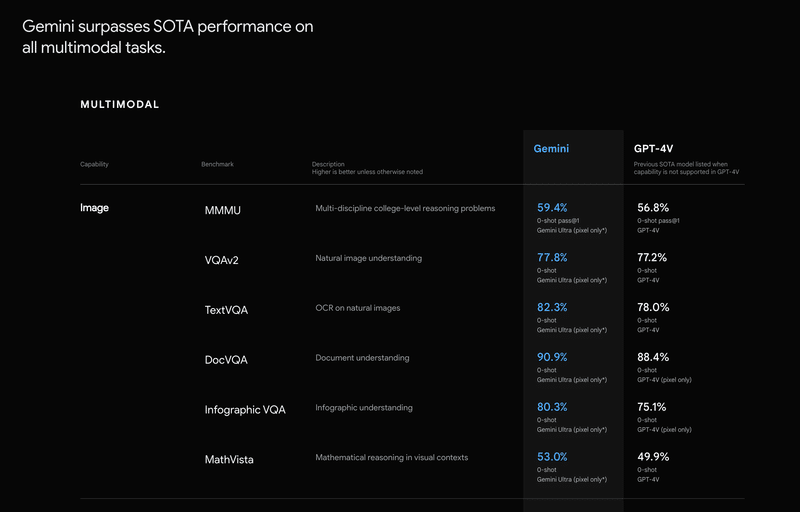Click 'OCR on natural images' description
Viewport: 800px width, 512px height.
tap(358, 308)
